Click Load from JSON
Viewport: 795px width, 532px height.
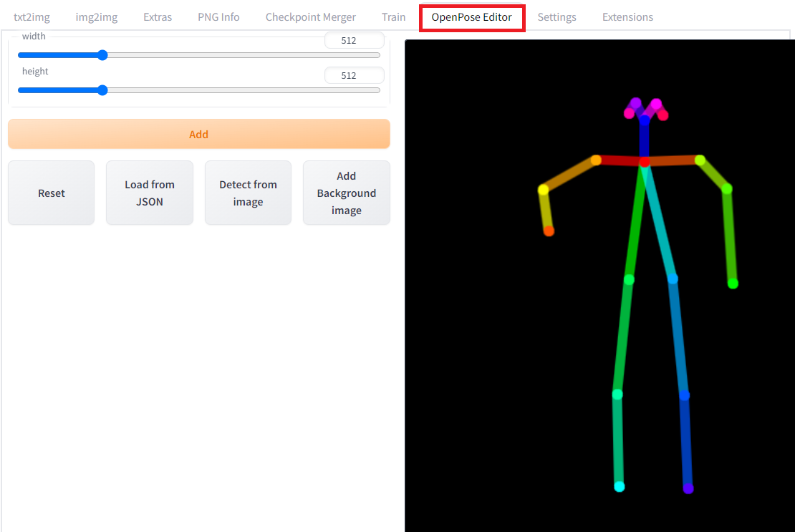coord(149,193)
